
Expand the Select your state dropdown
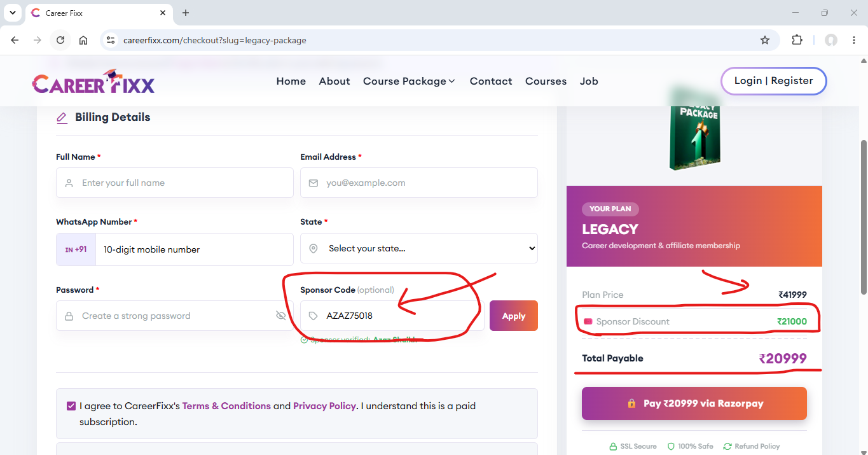pos(419,248)
